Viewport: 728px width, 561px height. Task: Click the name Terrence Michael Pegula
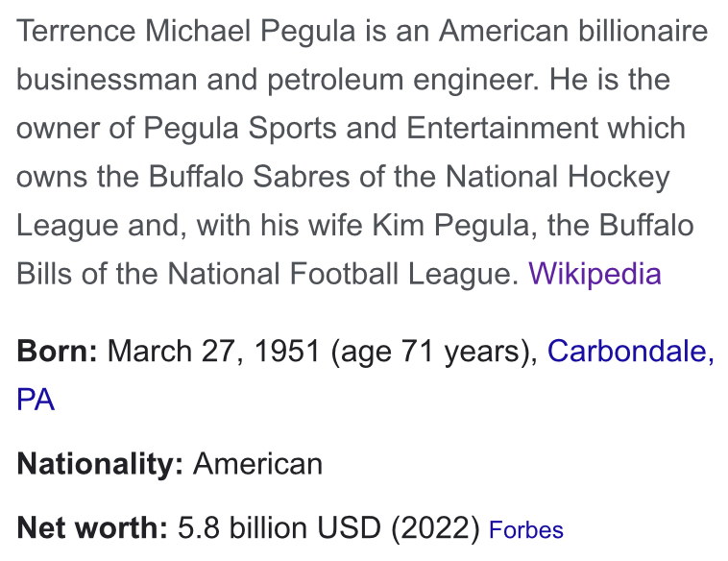[186, 32]
